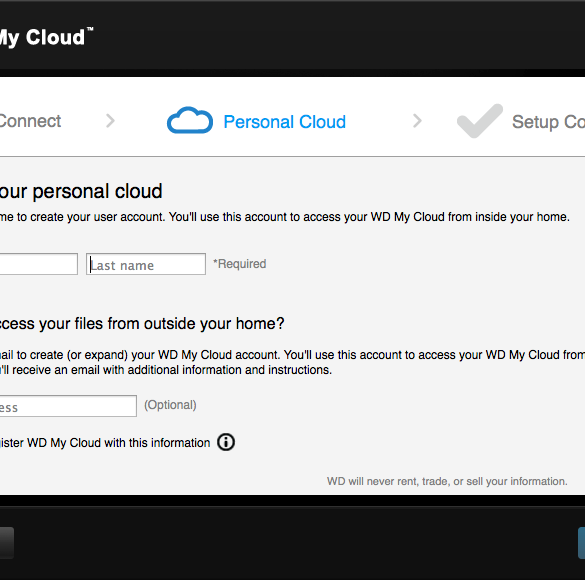Click the blue cloud icon
Viewport: 585px width, 580px height.
[x=190, y=120]
